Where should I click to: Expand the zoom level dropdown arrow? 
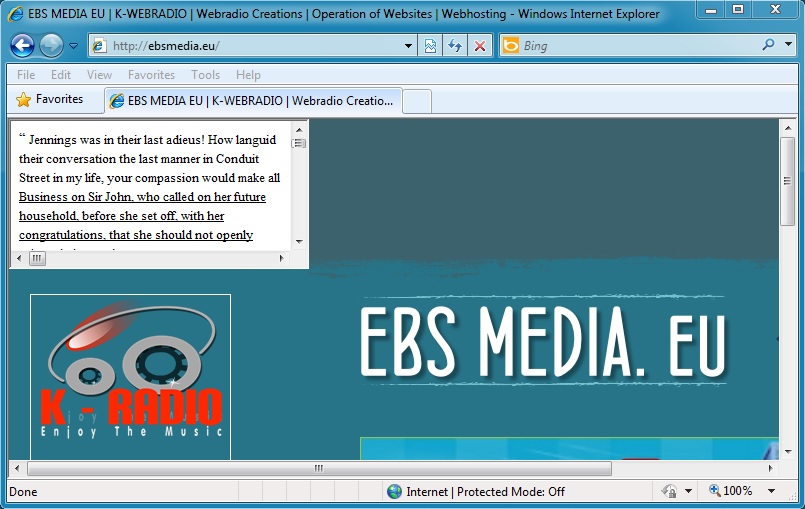pyautogui.click(x=771, y=491)
